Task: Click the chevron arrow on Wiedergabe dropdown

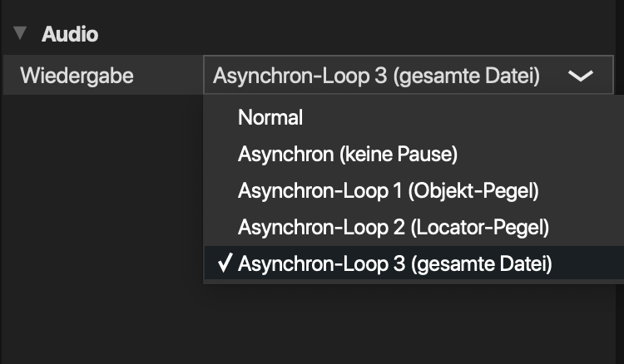Action: tap(581, 76)
